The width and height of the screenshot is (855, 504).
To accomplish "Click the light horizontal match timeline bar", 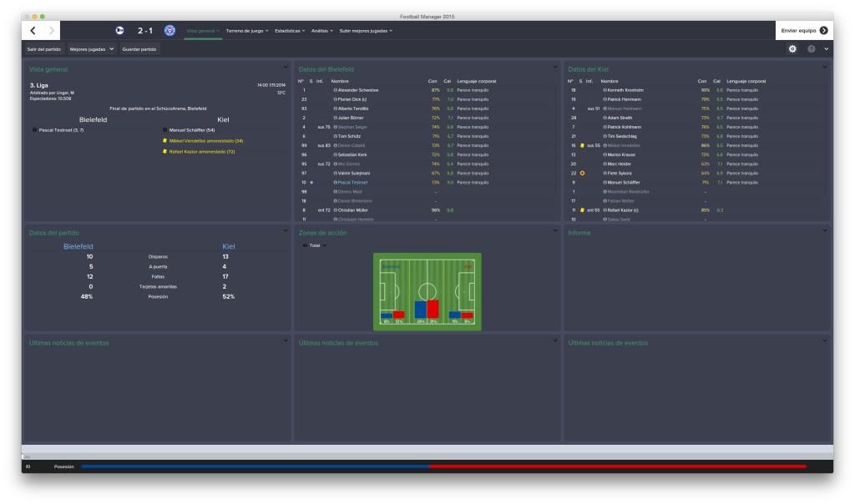I will [427, 450].
